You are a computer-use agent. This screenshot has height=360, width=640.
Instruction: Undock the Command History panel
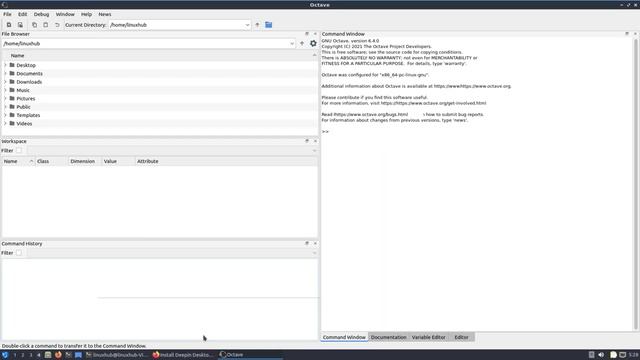point(307,243)
